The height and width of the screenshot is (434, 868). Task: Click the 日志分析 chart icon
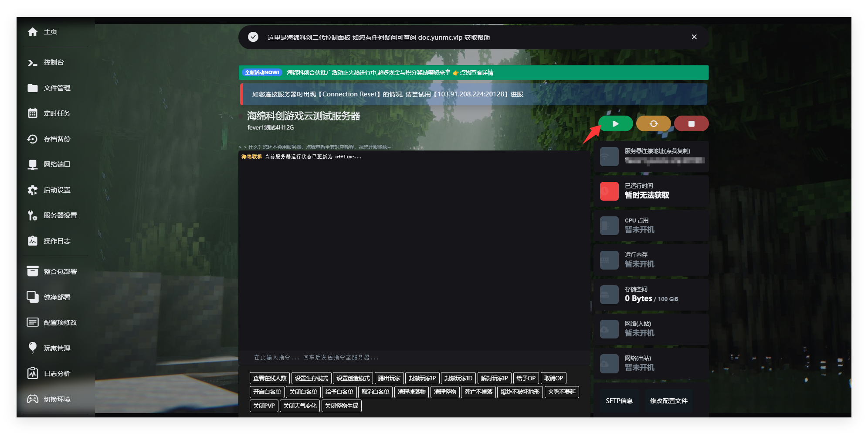(x=33, y=374)
